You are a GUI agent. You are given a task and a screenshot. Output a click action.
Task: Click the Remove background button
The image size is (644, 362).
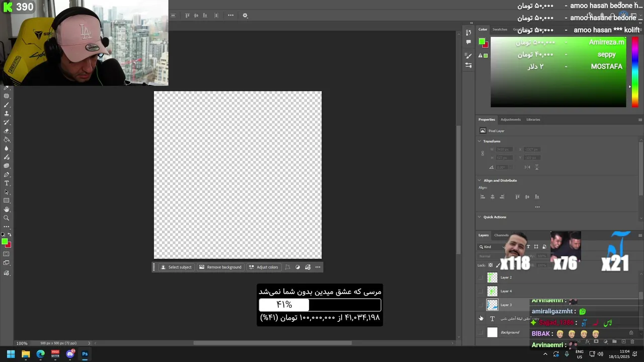pos(220,267)
